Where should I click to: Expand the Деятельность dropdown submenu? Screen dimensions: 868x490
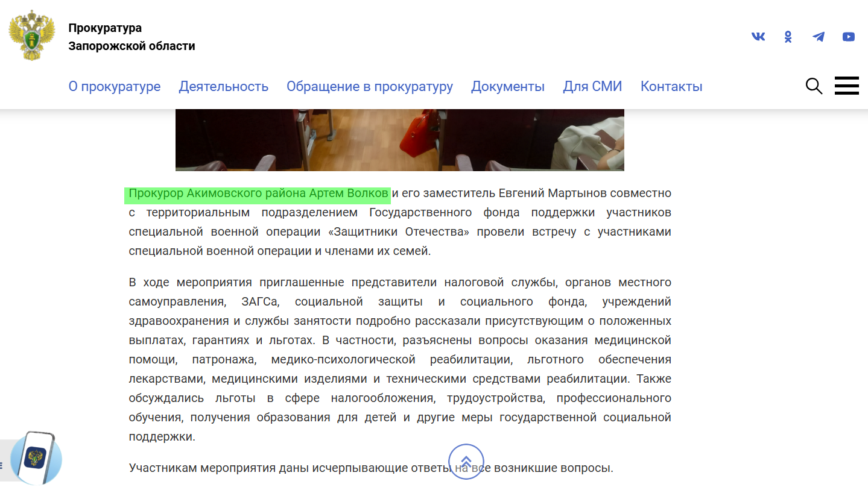pyautogui.click(x=224, y=86)
